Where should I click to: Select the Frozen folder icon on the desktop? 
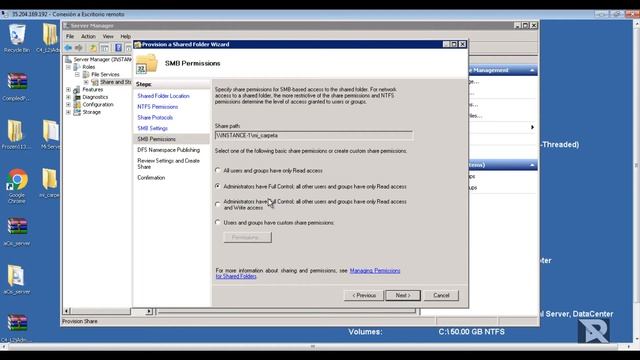pos(16,135)
